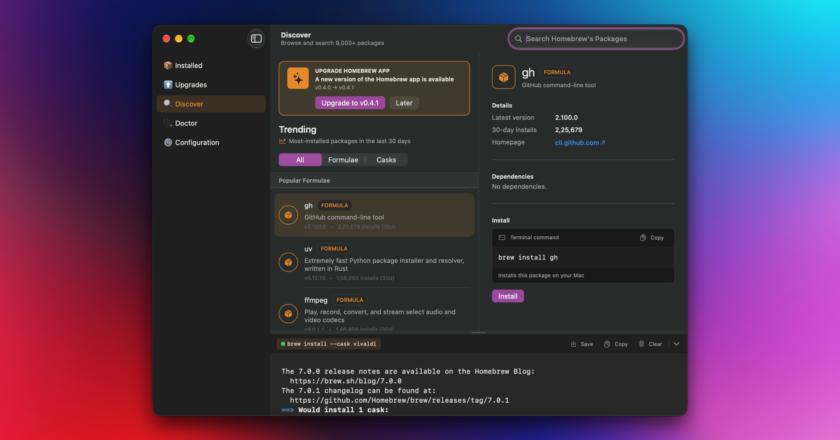Click the gh list package icon

tap(288, 215)
